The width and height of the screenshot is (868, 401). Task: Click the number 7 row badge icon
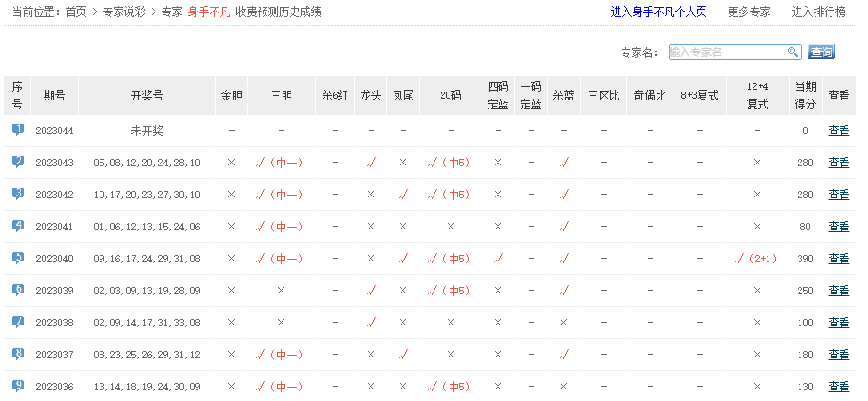coord(18,322)
